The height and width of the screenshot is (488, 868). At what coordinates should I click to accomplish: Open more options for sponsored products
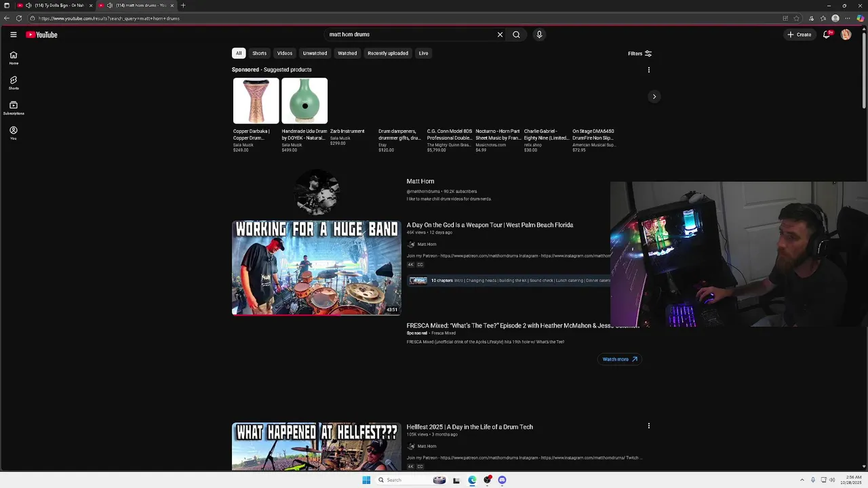point(649,70)
